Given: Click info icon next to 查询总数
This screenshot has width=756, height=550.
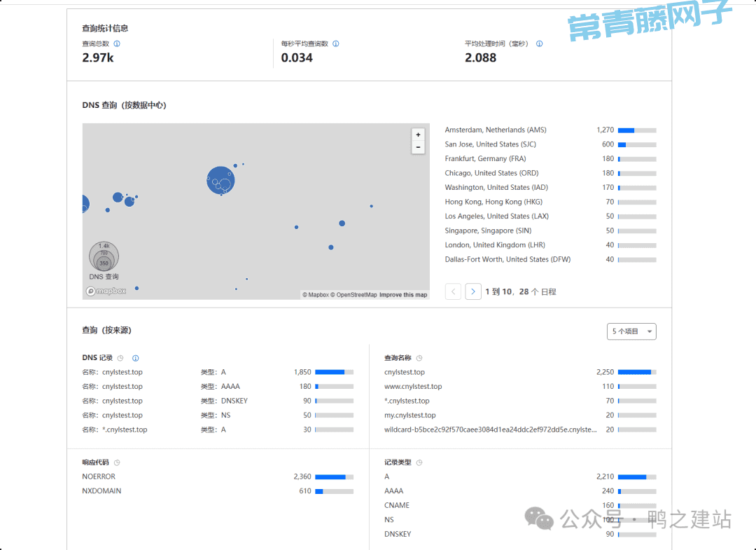Looking at the screenshot, I should (117, 44).
